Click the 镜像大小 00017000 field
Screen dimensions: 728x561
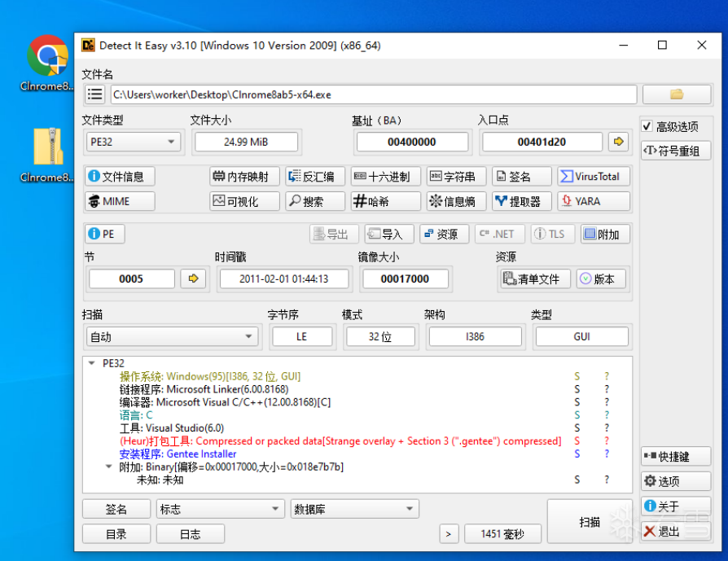coord(405,278)
